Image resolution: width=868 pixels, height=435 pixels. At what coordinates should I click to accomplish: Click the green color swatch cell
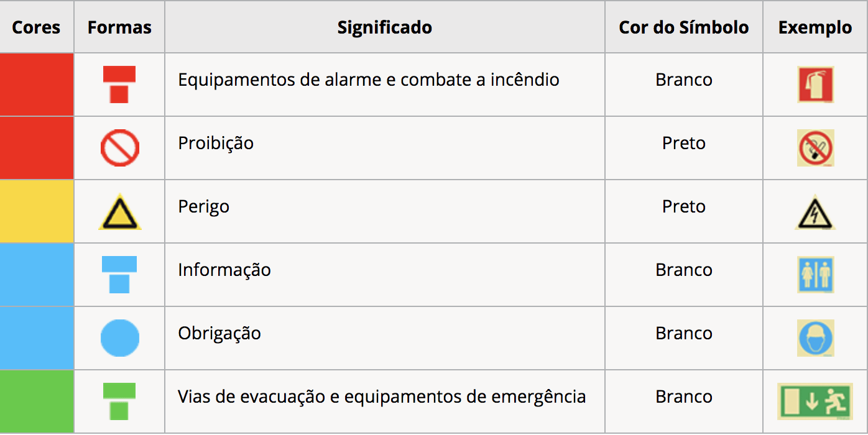coord(37,401)
